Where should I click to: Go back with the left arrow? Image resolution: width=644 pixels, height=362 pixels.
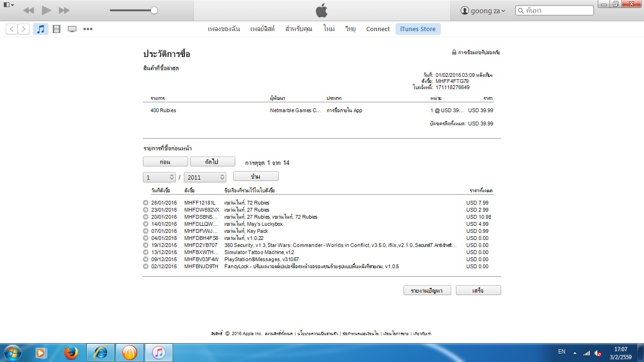[12, 29]
